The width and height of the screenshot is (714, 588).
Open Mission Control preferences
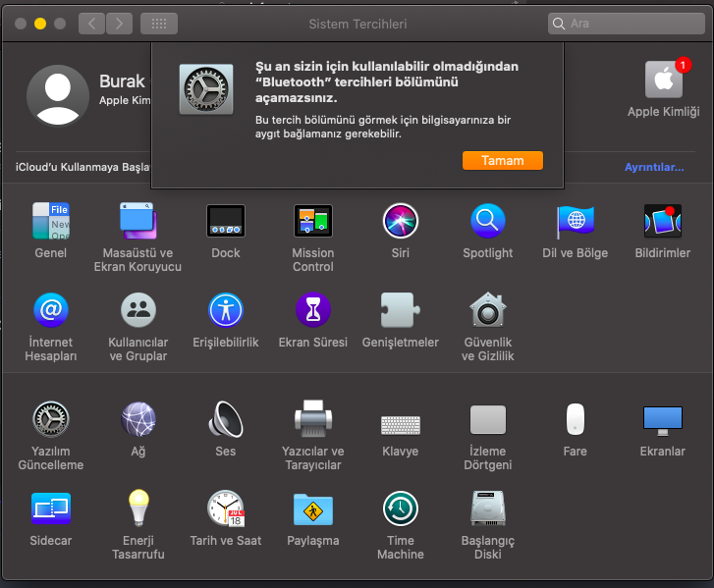[312, 222]
